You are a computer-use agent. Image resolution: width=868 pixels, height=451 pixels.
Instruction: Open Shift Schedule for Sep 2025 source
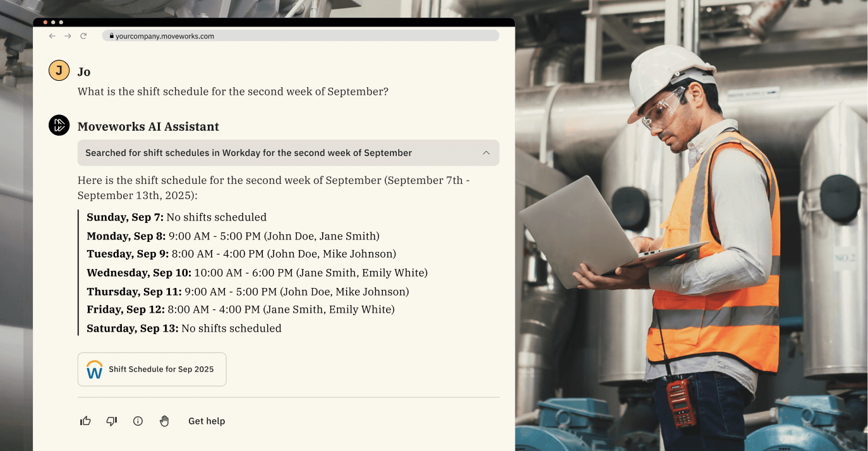pyautogui.click(x=161, y=370)
